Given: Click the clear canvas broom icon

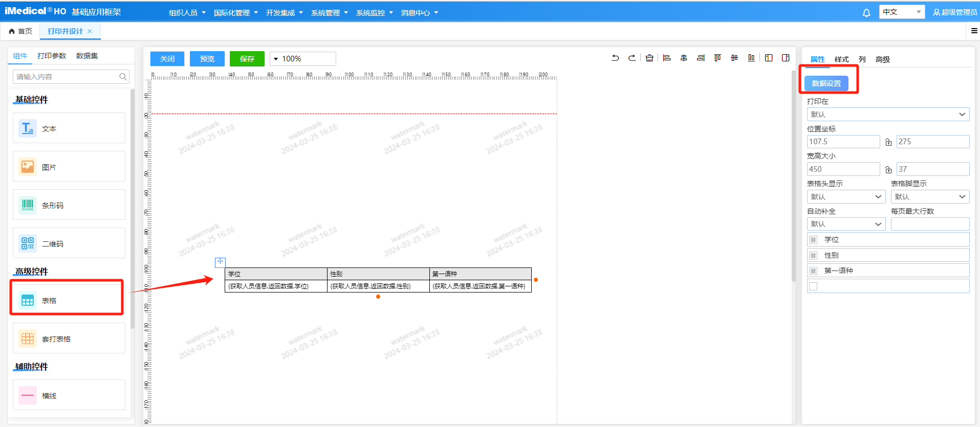Looking at the screenshot, I should pyautogui.click(x=649, y=58).
